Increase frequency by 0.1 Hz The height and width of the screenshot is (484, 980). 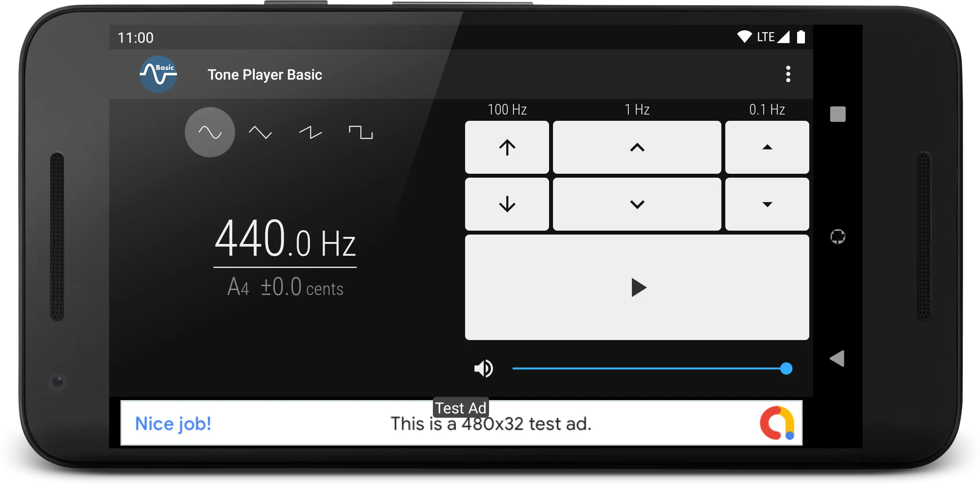(x=767, y=147)
